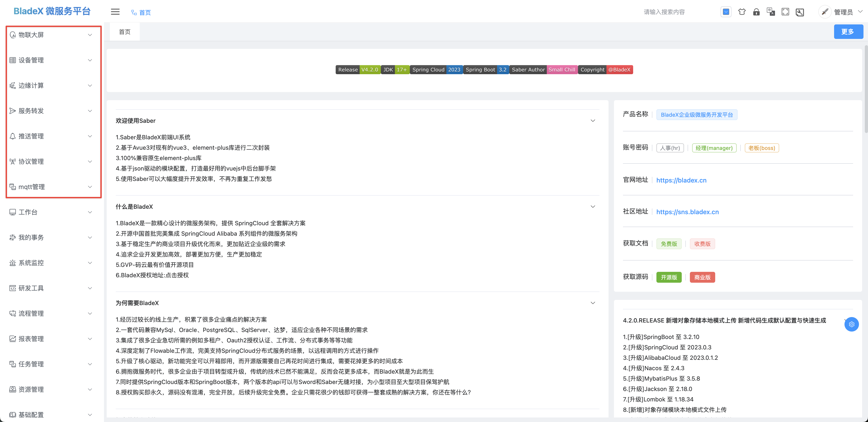This screenshot has height=422, width=868.
Task: Click the 资源管理 menu icon
Action: (12, 389)
